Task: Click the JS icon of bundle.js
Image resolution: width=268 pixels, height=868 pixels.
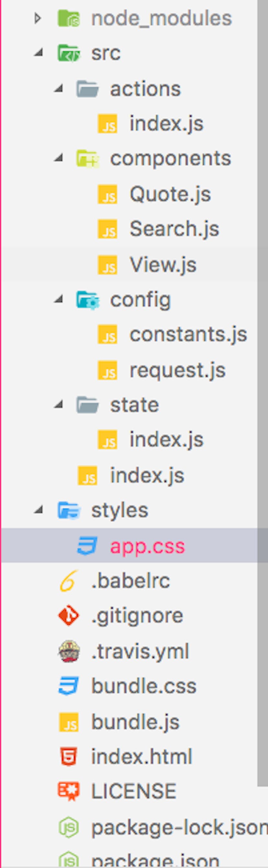Action: coord(69,722)
